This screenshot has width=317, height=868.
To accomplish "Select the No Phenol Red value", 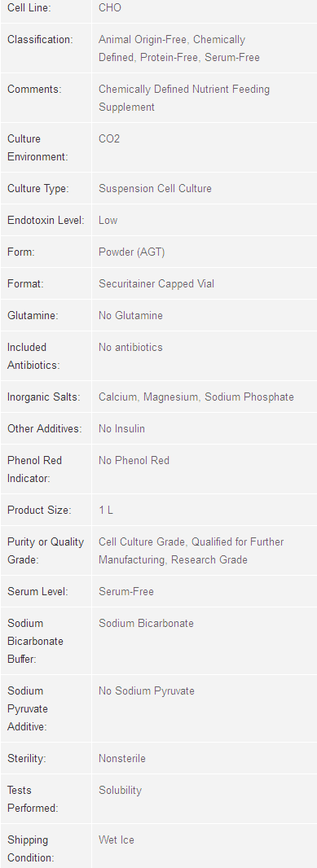I will (x=134, y=461).
